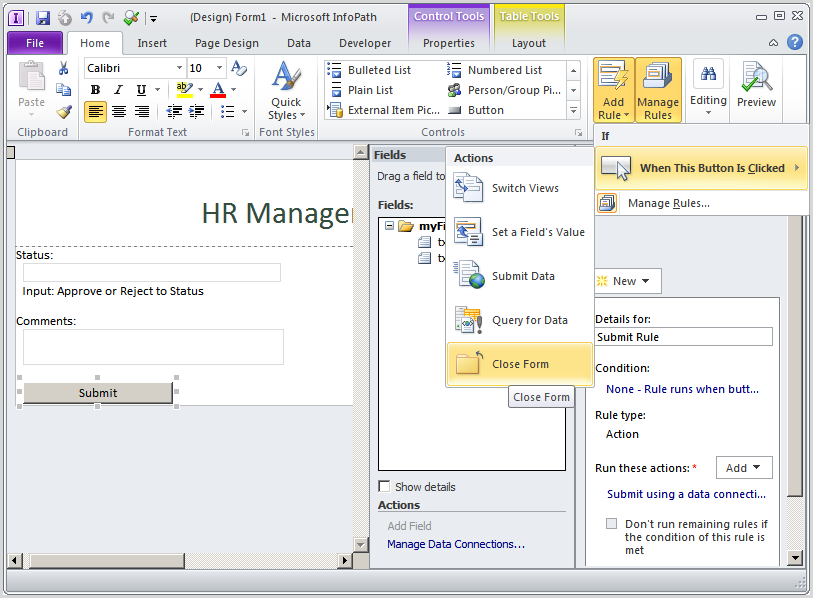Switch to the Properties tab

point(448,43)
